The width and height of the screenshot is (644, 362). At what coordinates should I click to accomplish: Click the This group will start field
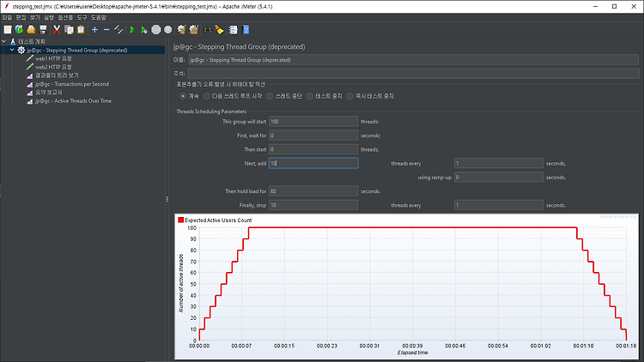click(x=313, y=122)
